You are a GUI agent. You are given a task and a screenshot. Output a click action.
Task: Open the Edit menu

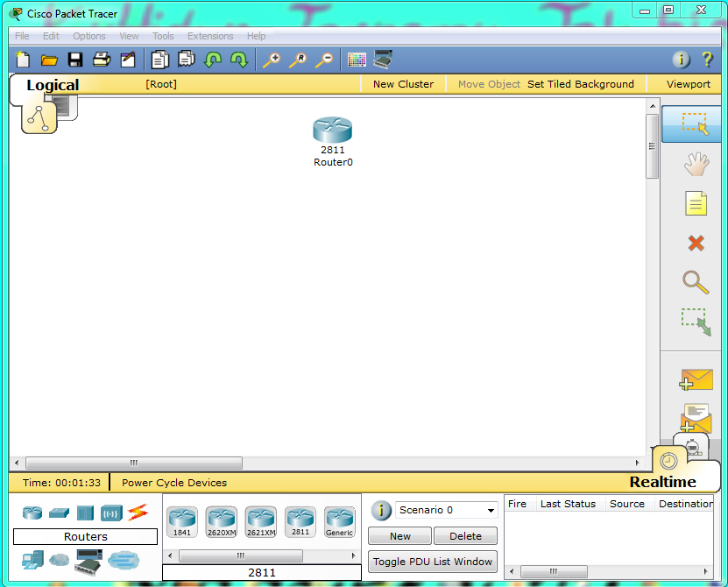point(51,36)
